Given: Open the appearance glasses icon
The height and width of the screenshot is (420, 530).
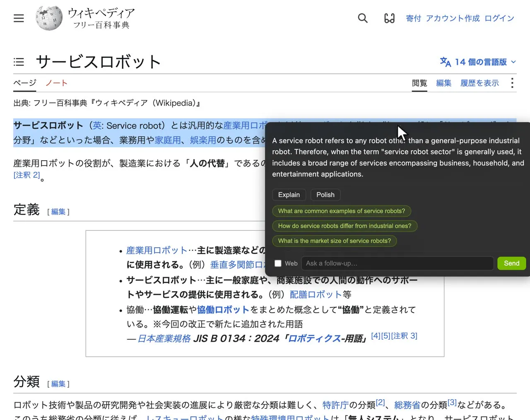Looking at the screenshot, I should point(389,18).
